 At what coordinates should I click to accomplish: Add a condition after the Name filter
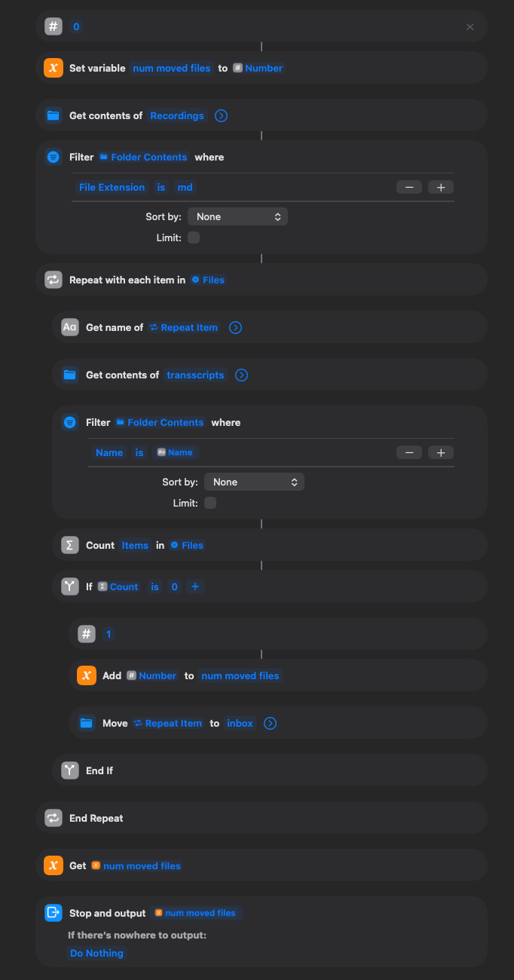pyautogui.click(x=441, y=452)
